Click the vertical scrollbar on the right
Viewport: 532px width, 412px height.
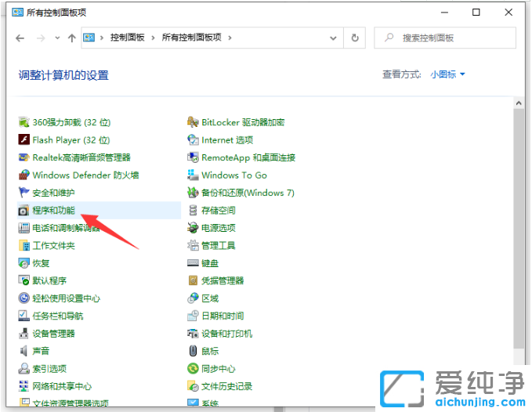(518, 235)
